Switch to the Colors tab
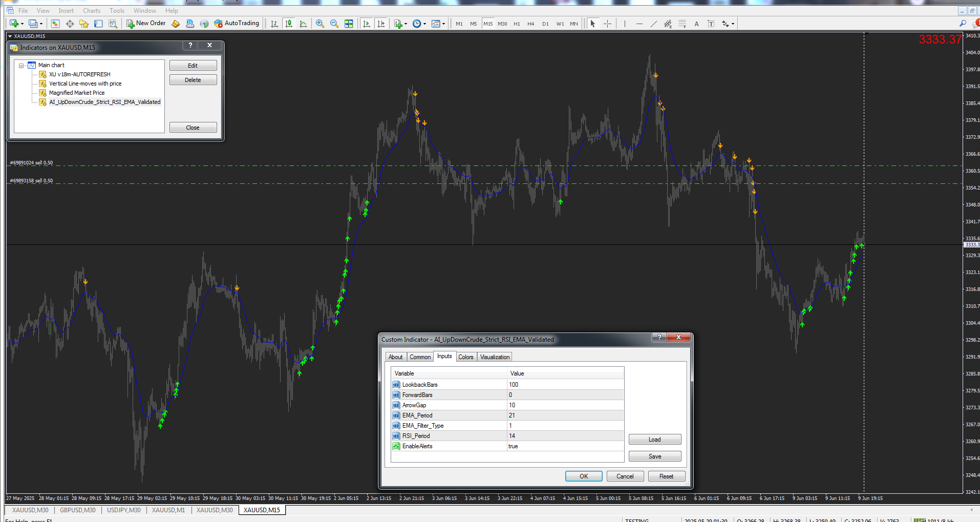 click(x=465, y=357)
